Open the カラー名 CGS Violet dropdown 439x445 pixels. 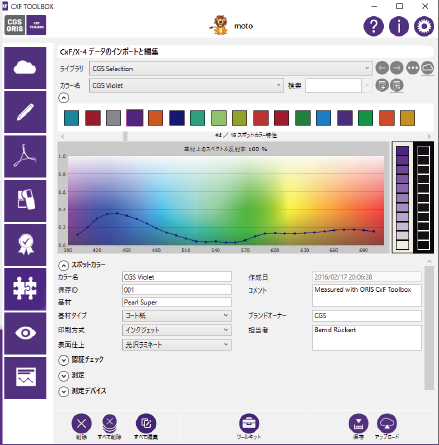pos(186,86)
